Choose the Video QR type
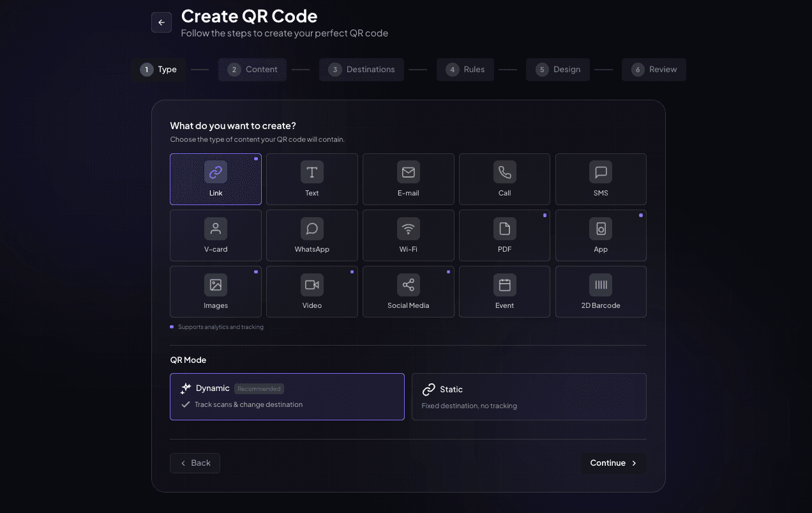Viewport: 812px width, 513px height. click(x=312, y=291)
